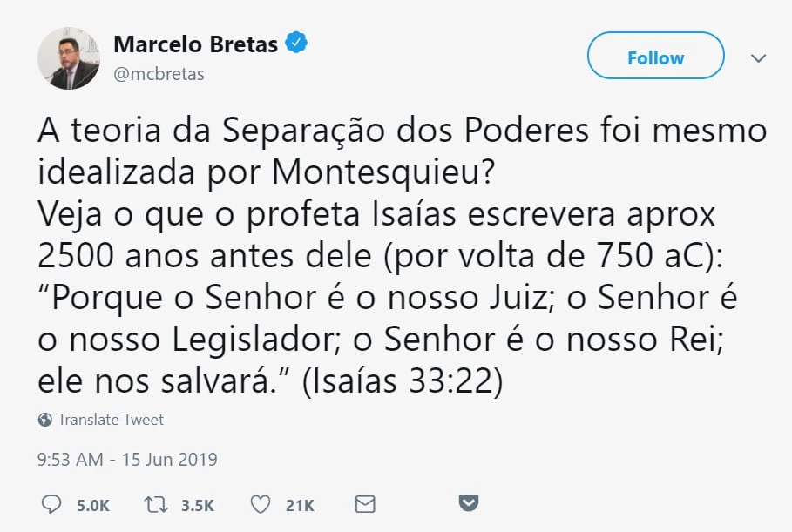
Task: Click the globe icon beside Translate Tweet
Action: (x=45, y=420)
